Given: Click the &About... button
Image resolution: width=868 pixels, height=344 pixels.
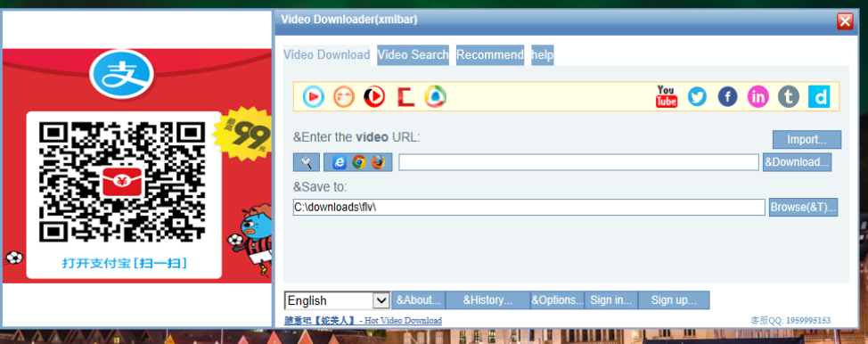Looking at the screenshot, I should pos(419,300).
